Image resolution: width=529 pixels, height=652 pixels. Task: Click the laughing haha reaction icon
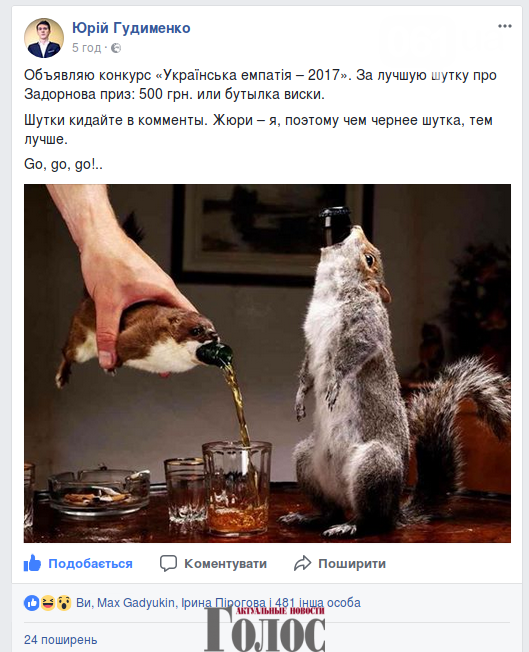48,603
